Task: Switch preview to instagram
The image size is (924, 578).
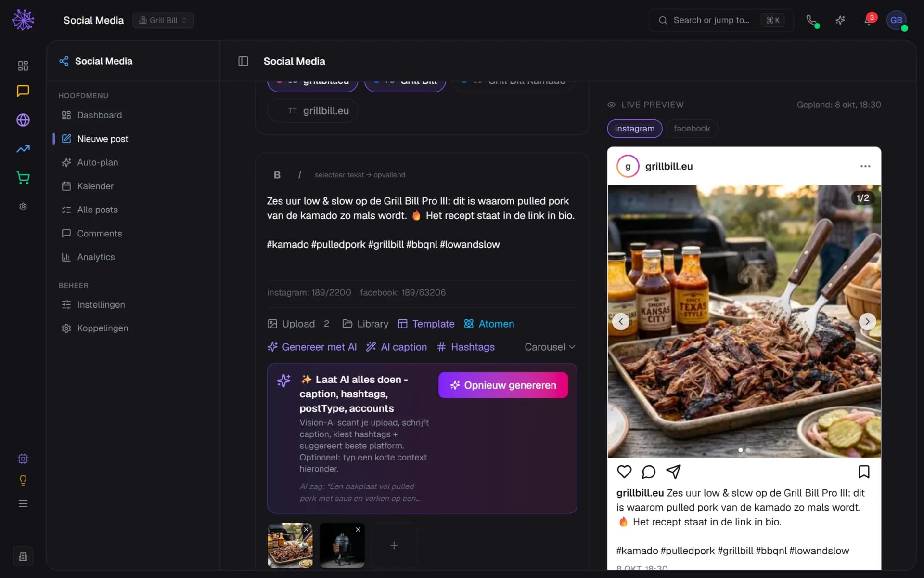Action: point(635,129)
